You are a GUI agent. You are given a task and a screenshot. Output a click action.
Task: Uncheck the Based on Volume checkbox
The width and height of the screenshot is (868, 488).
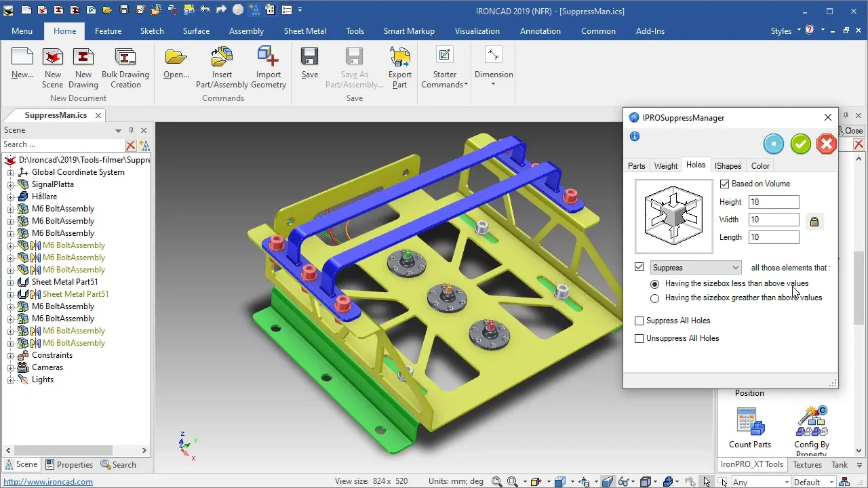click(725, 184)
